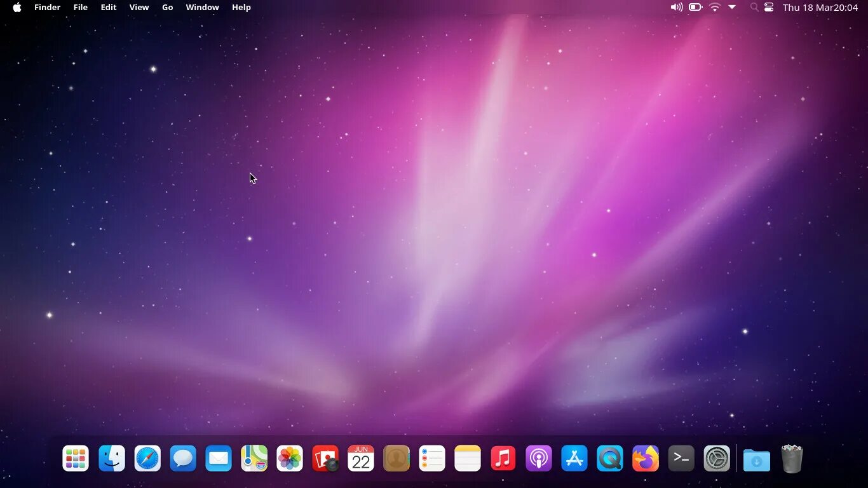The width and height of the screenshot is (868, 488).
Task: Open the Downloads folder in dock
Action: (x=757, y=459)
